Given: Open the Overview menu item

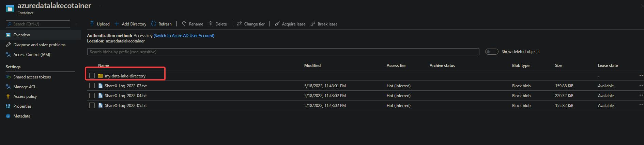Looking at the screenshot, I should (x=41, y=35).
